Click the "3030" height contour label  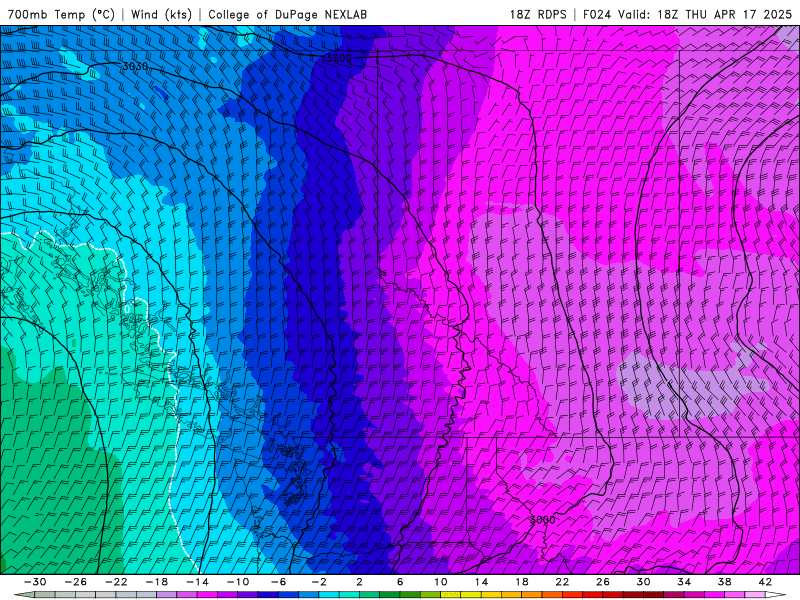(135, 66)
